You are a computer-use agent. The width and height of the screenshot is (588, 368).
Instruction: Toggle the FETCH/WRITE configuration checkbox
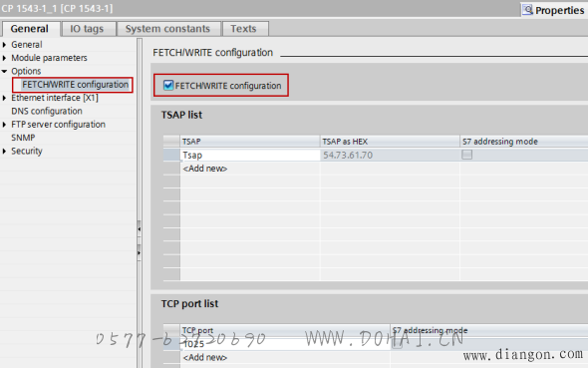tap(168, 85)
